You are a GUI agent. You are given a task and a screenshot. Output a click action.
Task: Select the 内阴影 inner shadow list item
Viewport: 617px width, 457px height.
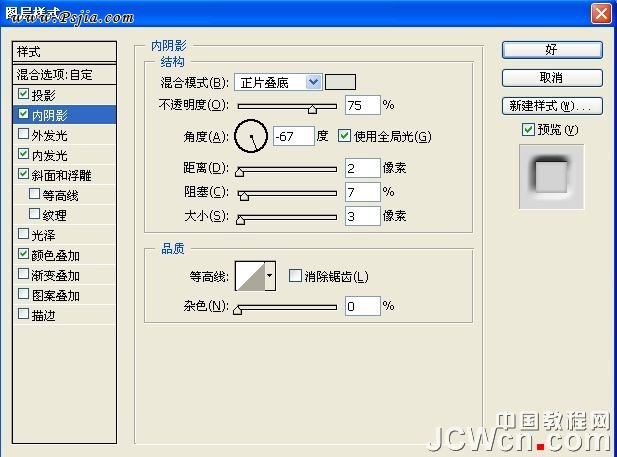(x=65, y=115)
